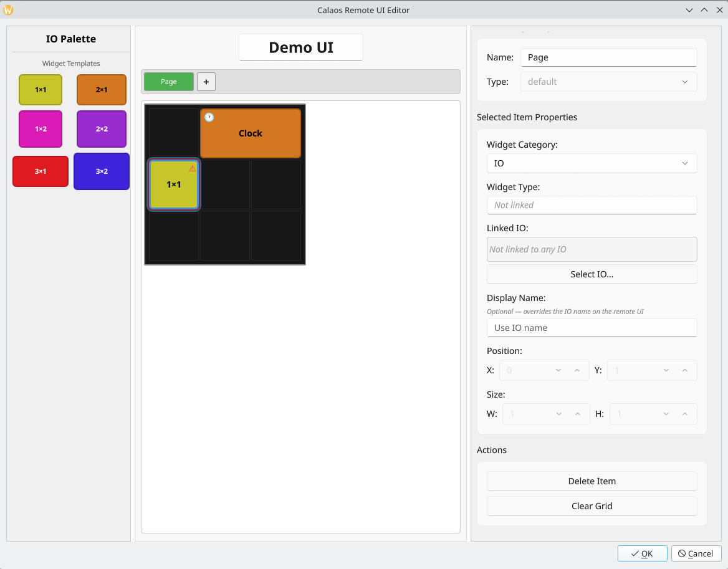
Task: Expand the titlebar window options chevron
Action: (689, 10)
